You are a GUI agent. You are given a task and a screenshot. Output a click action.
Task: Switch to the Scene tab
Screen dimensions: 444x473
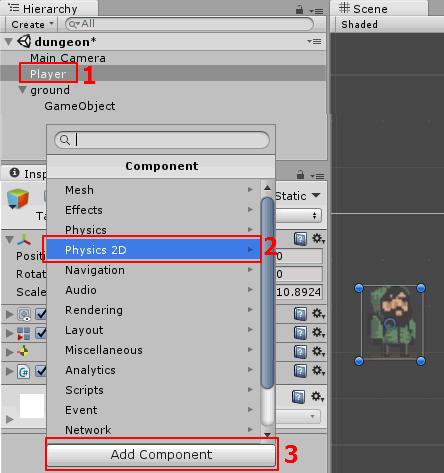(379, 9)
